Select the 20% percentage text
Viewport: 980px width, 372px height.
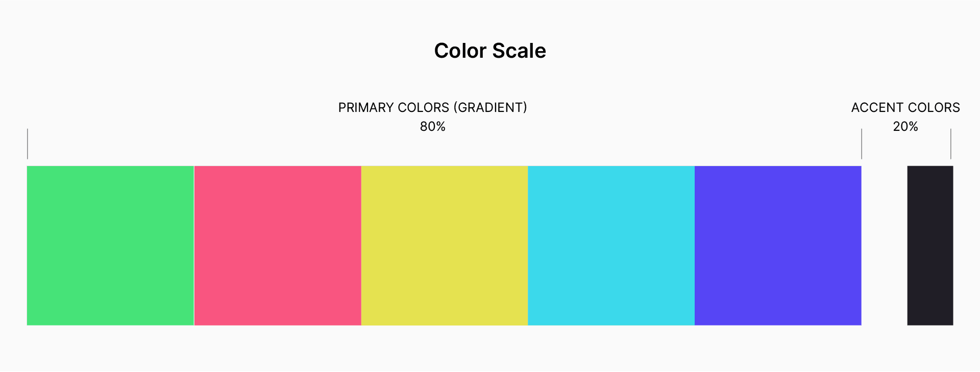[905, 126]
